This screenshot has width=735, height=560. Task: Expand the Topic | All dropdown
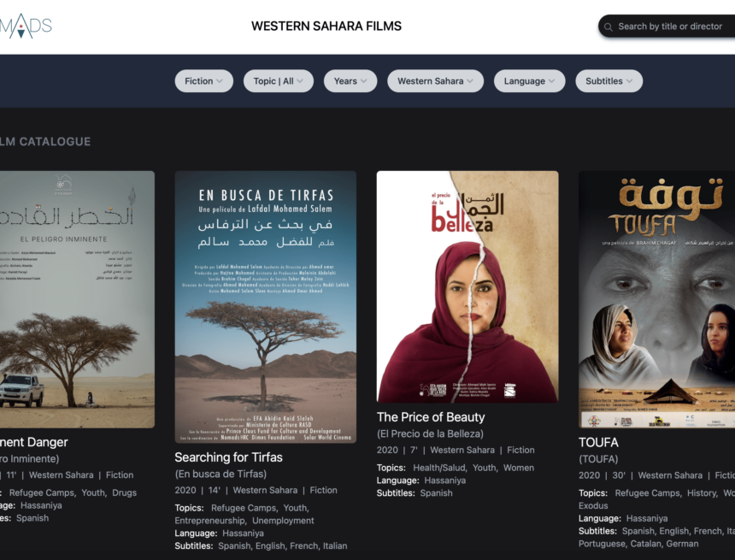tap(278, 81)
